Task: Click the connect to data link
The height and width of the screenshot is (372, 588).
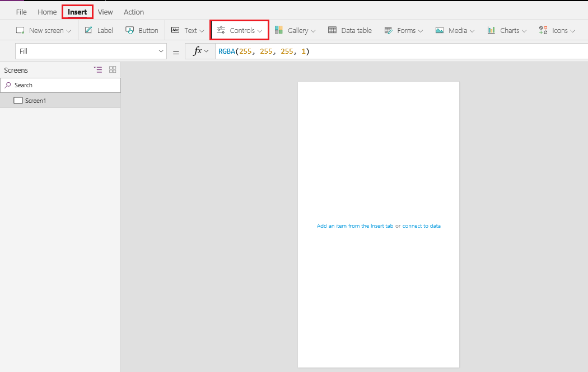Action: click(x=421, y=225)
